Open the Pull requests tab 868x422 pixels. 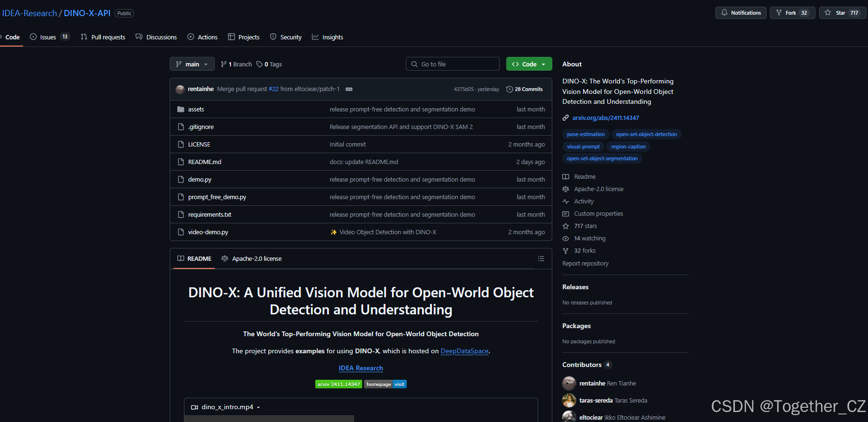103,37
